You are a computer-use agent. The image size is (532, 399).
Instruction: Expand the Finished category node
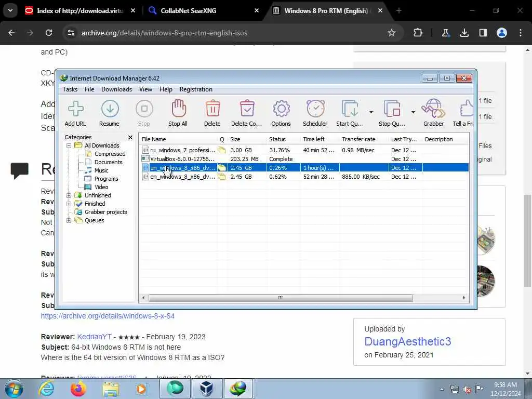(x=69, y=204)
